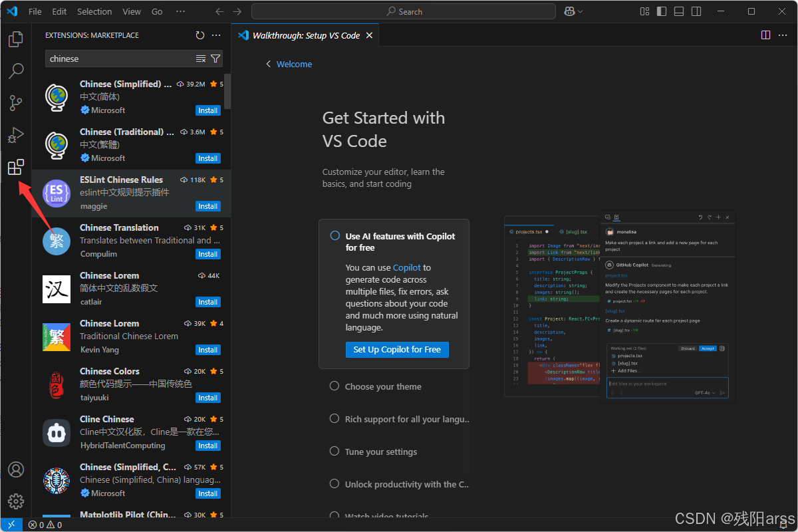Open the Manage gear icon
This screenshot has height=532, width=798.
pyautogui.click(x=16, y=501)
